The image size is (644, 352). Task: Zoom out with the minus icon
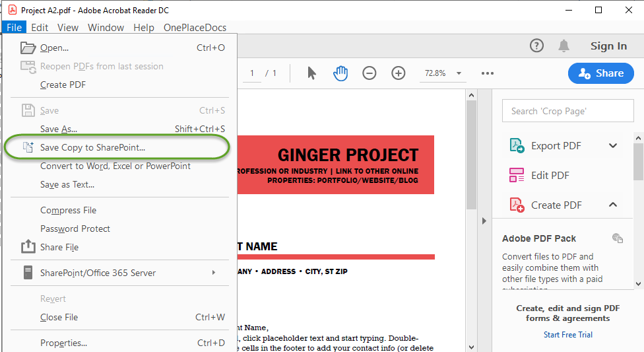[370, 73]
